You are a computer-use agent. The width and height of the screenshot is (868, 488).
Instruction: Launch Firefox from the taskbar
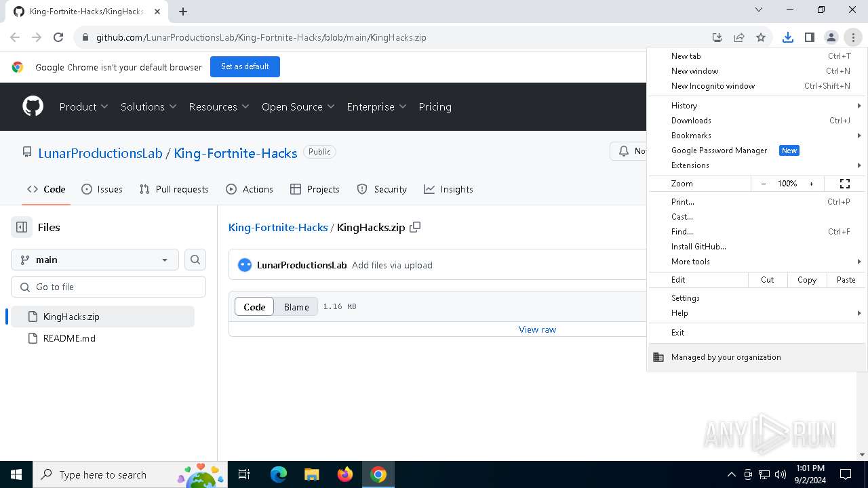point(345,474)
